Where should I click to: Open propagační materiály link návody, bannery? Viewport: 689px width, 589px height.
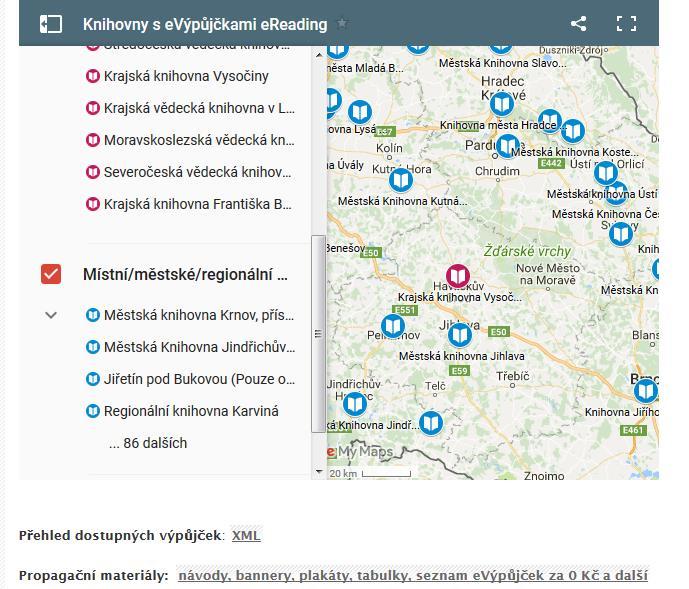click(x=413, y=575)
